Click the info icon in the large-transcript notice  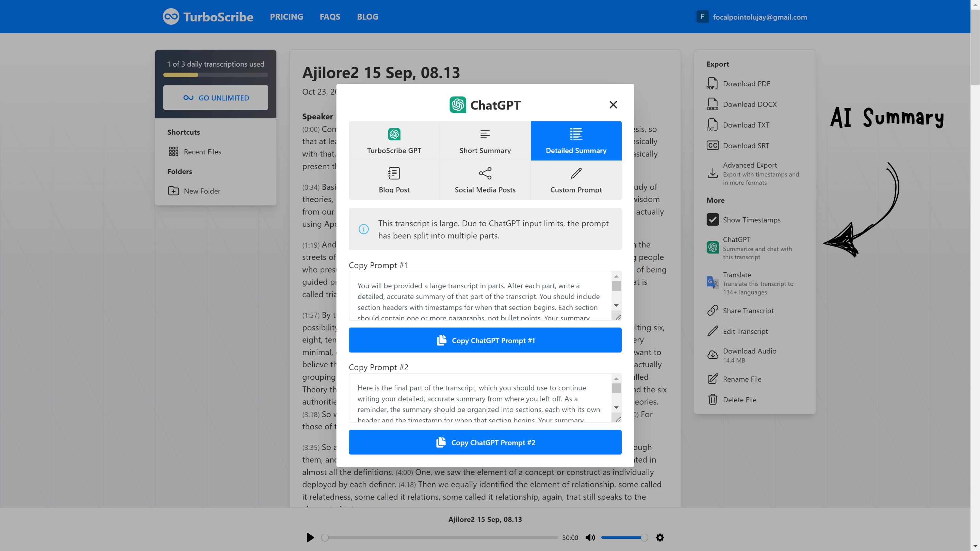coord(363,229)
